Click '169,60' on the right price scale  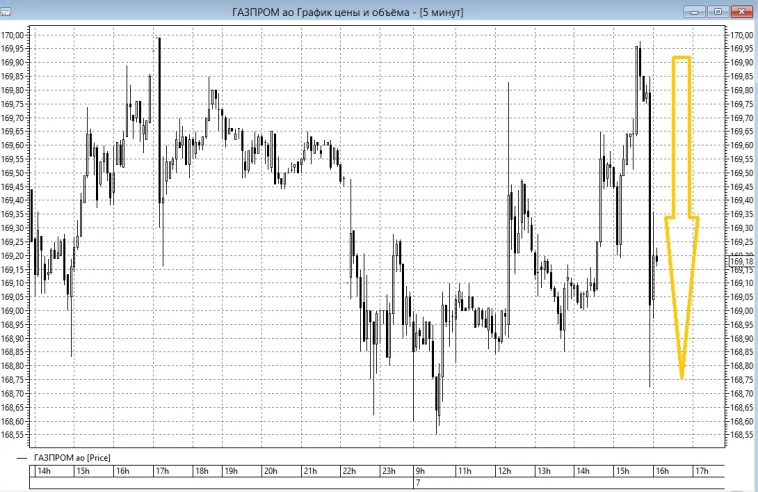pyautogui.click(x=742, y=145)
